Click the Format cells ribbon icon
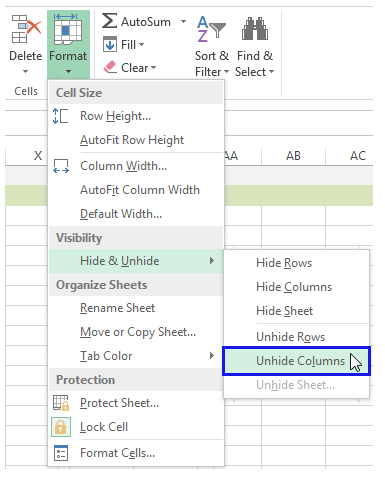Viewport: 385px width, 477px height. pos(68,29)
